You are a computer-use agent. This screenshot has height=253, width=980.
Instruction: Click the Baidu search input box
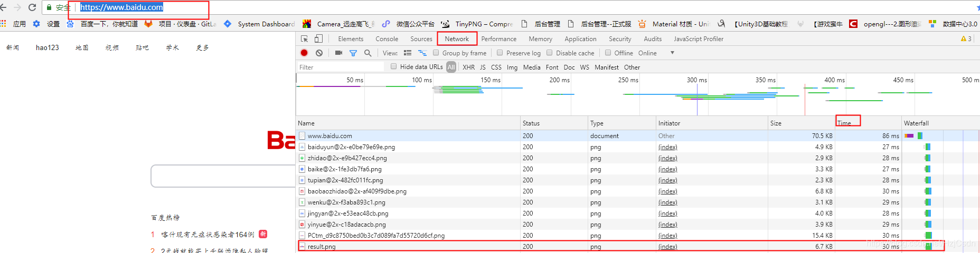click(x=224, y=176)
